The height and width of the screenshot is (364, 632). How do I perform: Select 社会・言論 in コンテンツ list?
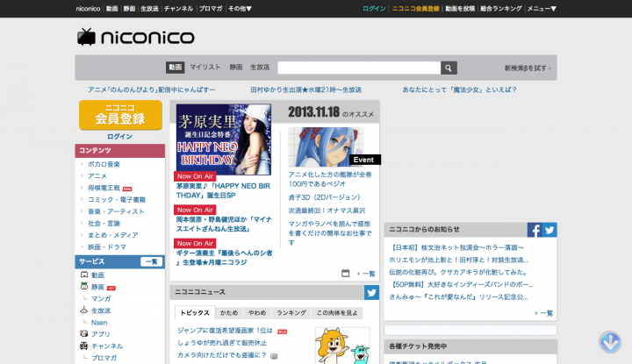pyautogui.click(x=104, y=223)
